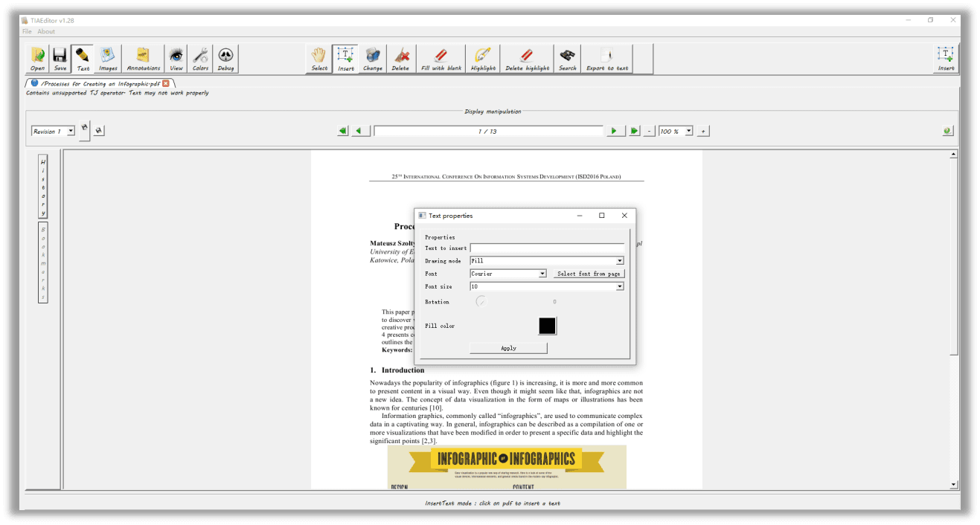Activate the Select hand tool

[319, 59]
